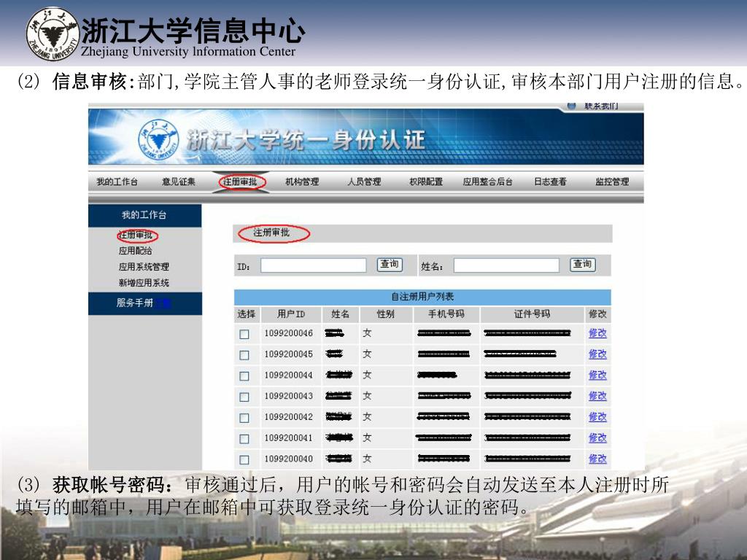This screenshot has height=560, width=747.
Task: Click the ID search input field
Action: pyautogui.click(x=314, y=265)
